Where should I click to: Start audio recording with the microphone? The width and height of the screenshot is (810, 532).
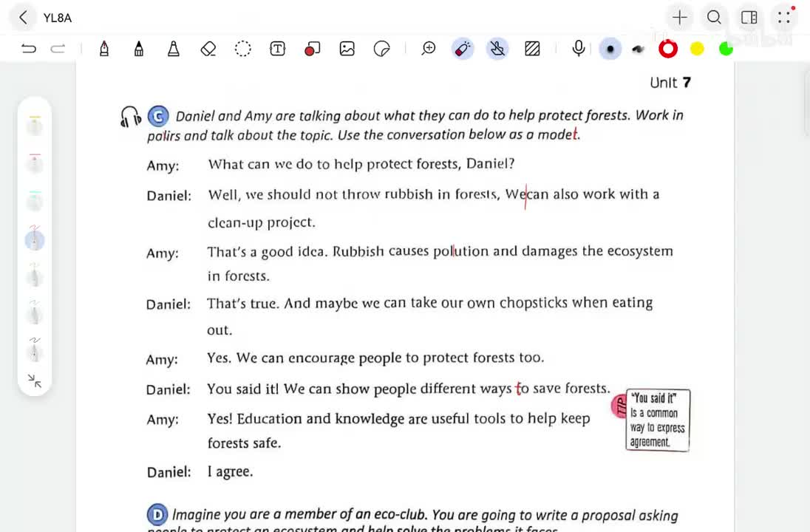click(579, 49)
